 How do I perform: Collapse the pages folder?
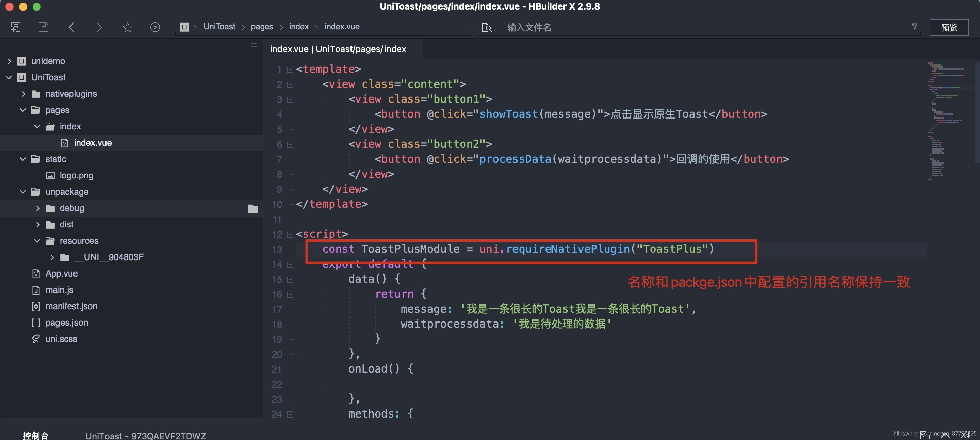tap(23, 110)
